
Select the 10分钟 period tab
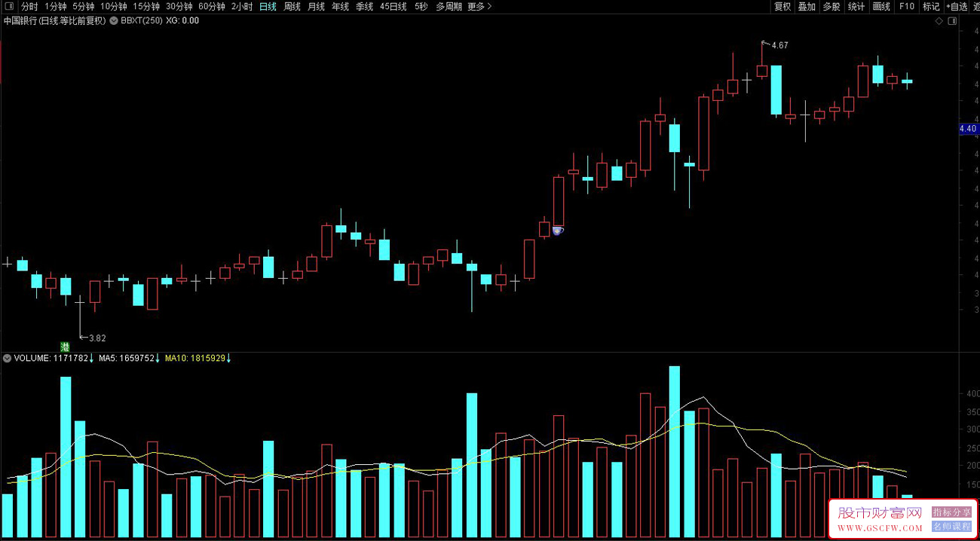pos(113,7)
